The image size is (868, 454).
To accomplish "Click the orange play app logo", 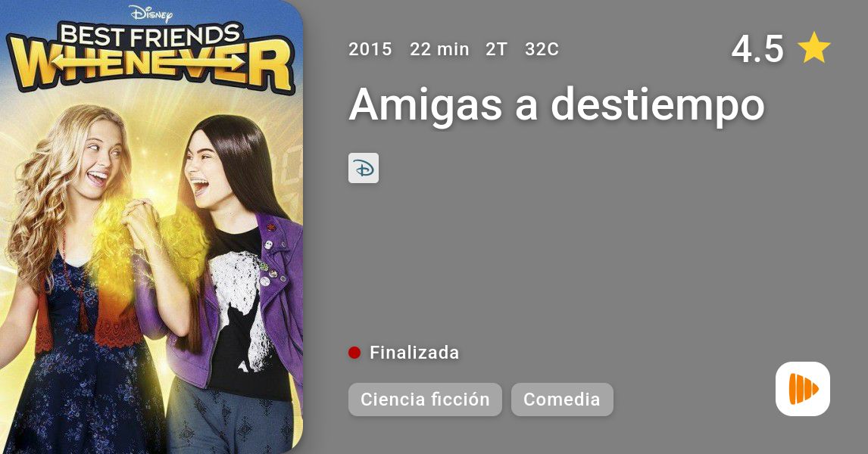I will 803,389.
